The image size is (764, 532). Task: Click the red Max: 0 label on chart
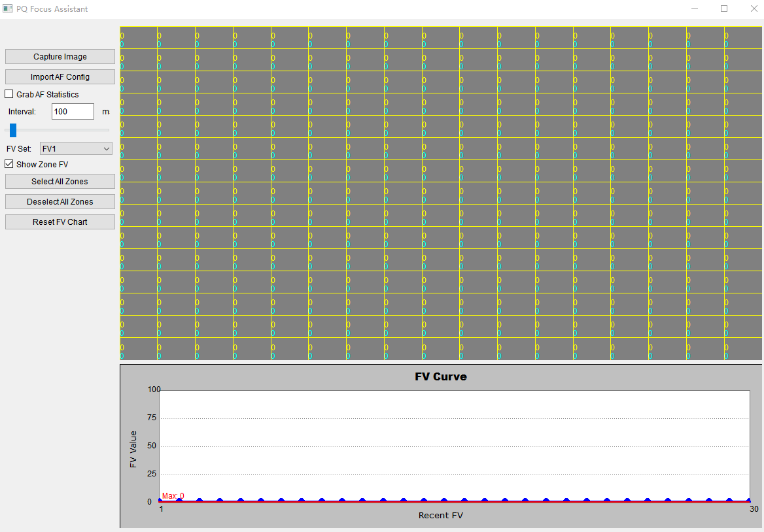point(173,496)
